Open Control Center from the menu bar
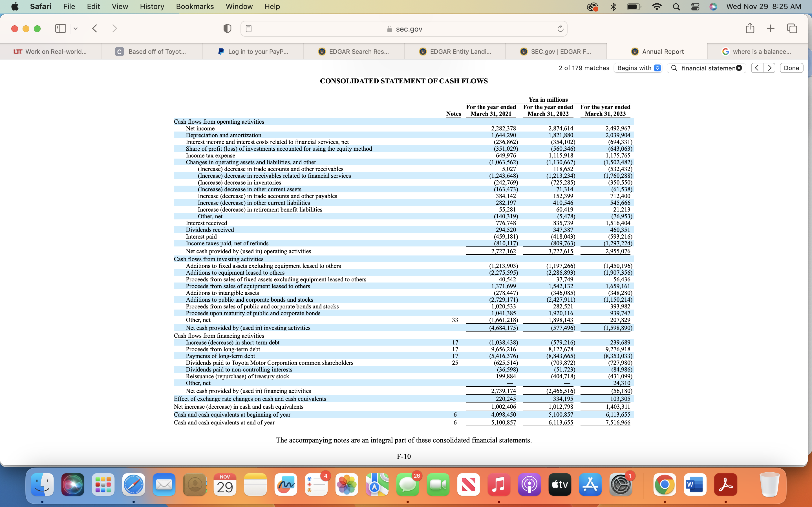 coord(695,6)
